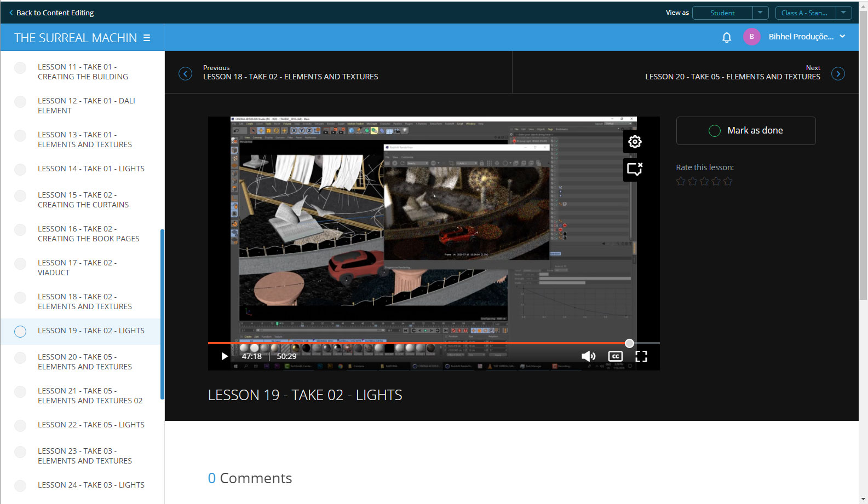
Task: Mute the video volume speaker icon
Action: pyautogui.click(x=588, y=356)
